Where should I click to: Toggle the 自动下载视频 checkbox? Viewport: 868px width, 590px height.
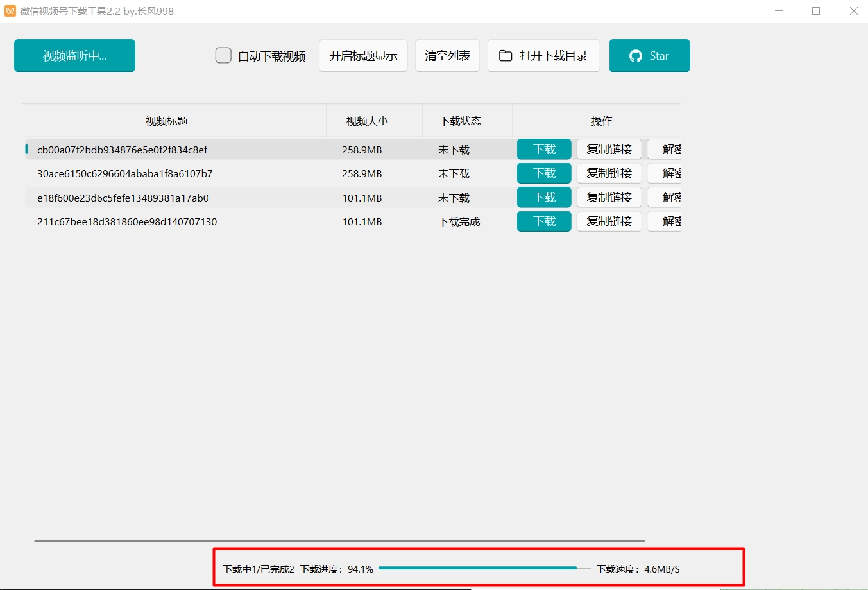[223, 56]
